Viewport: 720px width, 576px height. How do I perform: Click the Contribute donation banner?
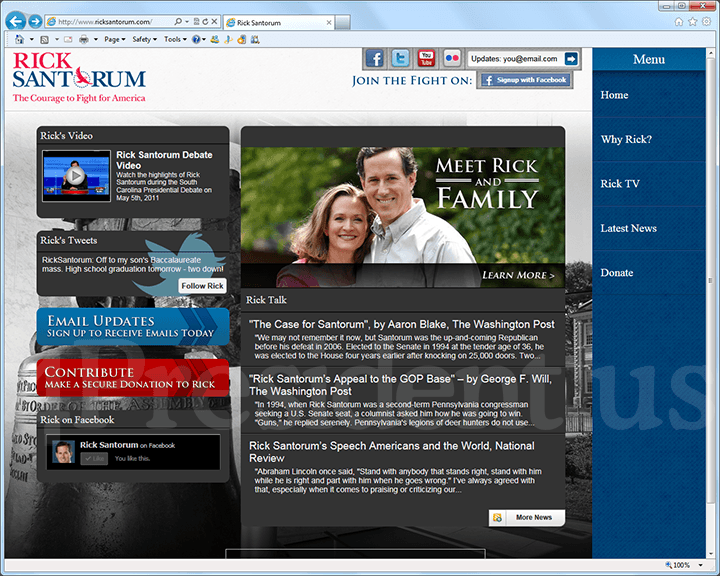[x=133, y=378]
